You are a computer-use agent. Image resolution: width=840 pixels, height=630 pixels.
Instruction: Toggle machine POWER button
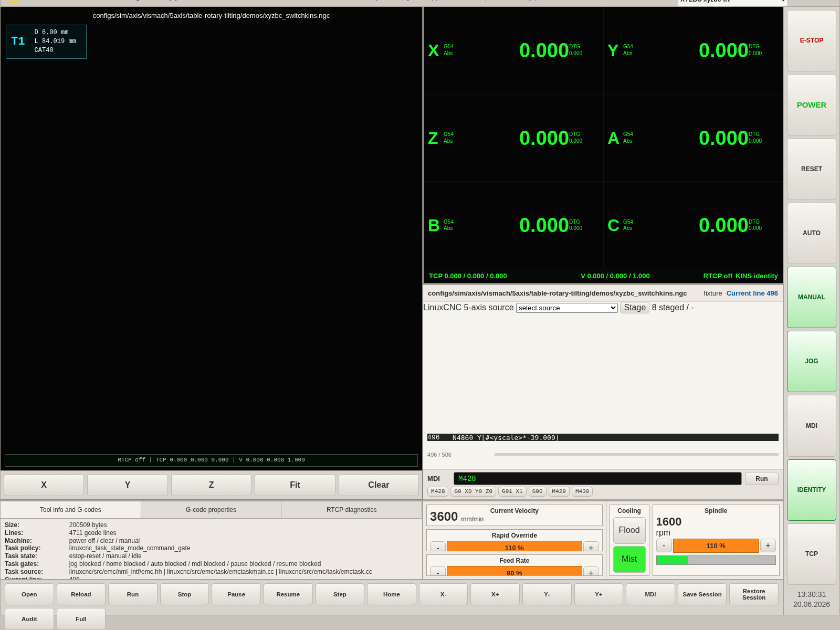(x=811, y=105)
